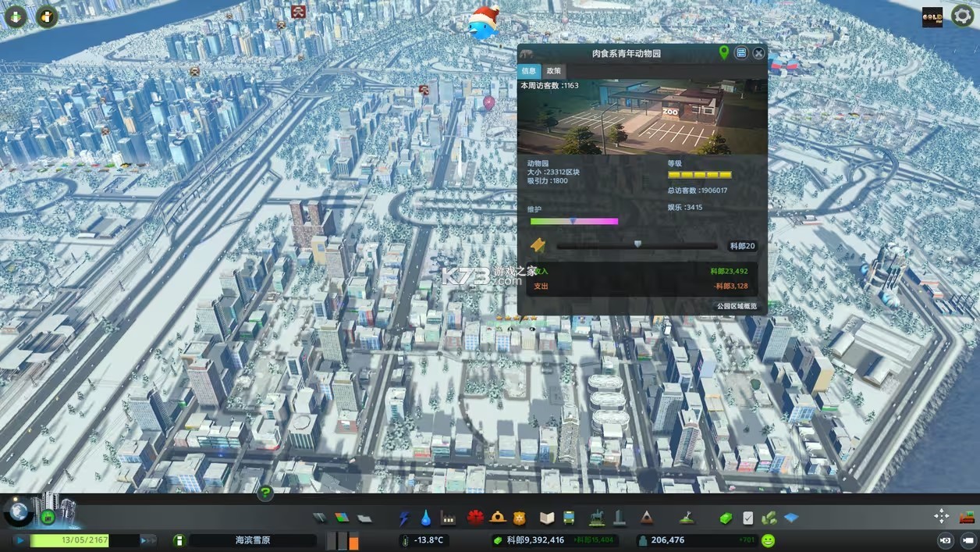Expand the city info panel button beside city name
The width and height of the screenshot is (980, 552).
click(x=179, y=540)
